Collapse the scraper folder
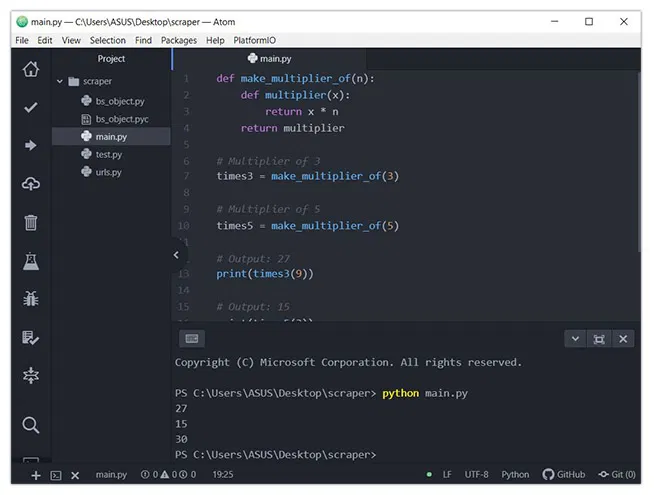 [x=61, y=82]
